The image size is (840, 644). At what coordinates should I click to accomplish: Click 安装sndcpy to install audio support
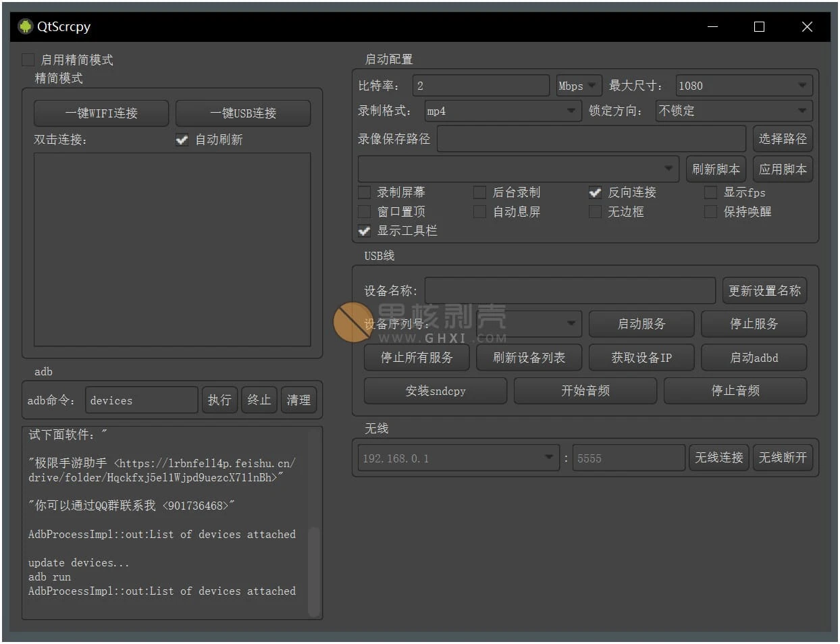click(x=435, y=391)
